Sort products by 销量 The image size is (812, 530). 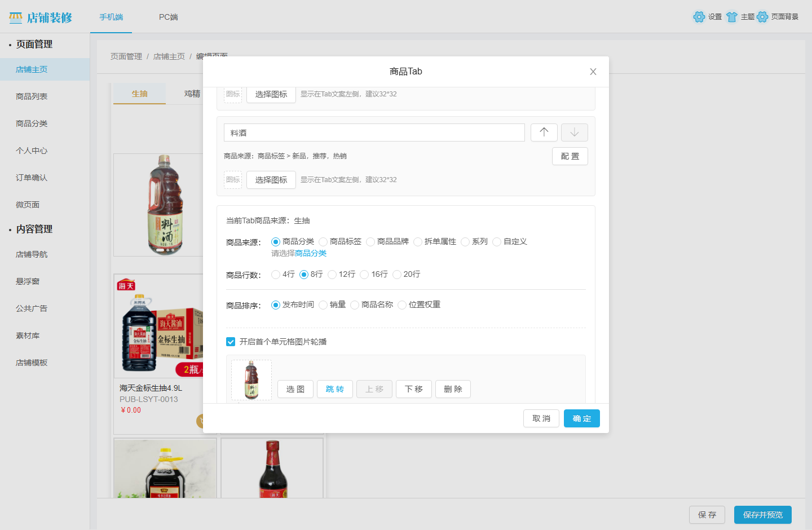[x=323, y=305]
